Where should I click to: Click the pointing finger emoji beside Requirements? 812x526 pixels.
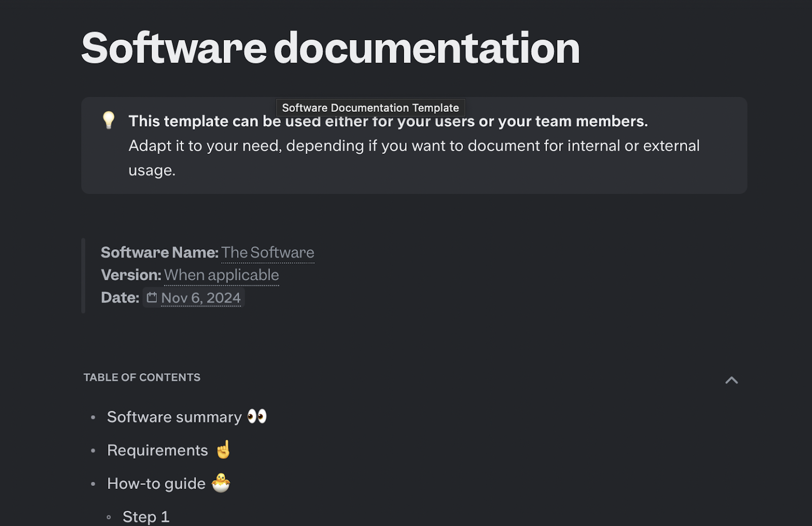coord(223,449)
